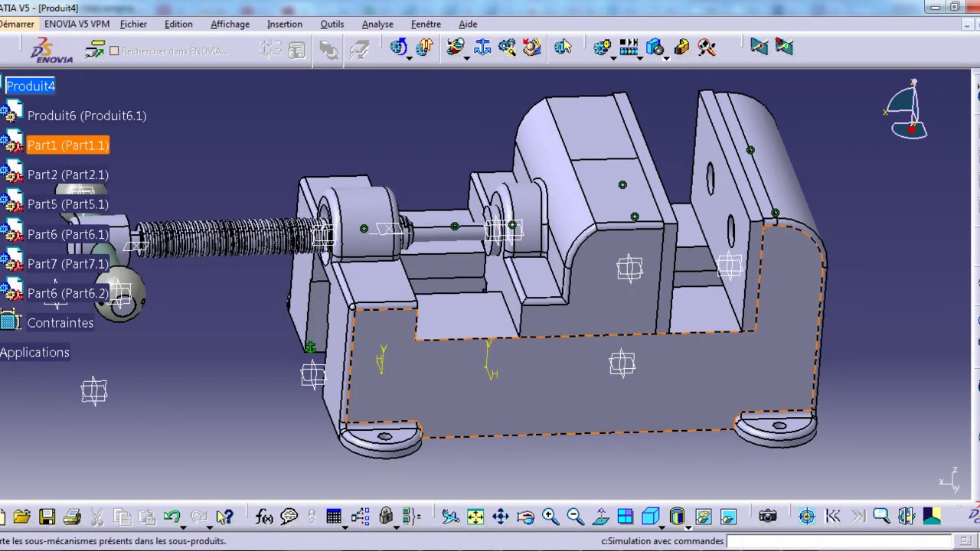Image resolution: width=980 pixels, height=551 pixels.
Task: Activate the Fit All In view icon
Action: pos(475,517)
